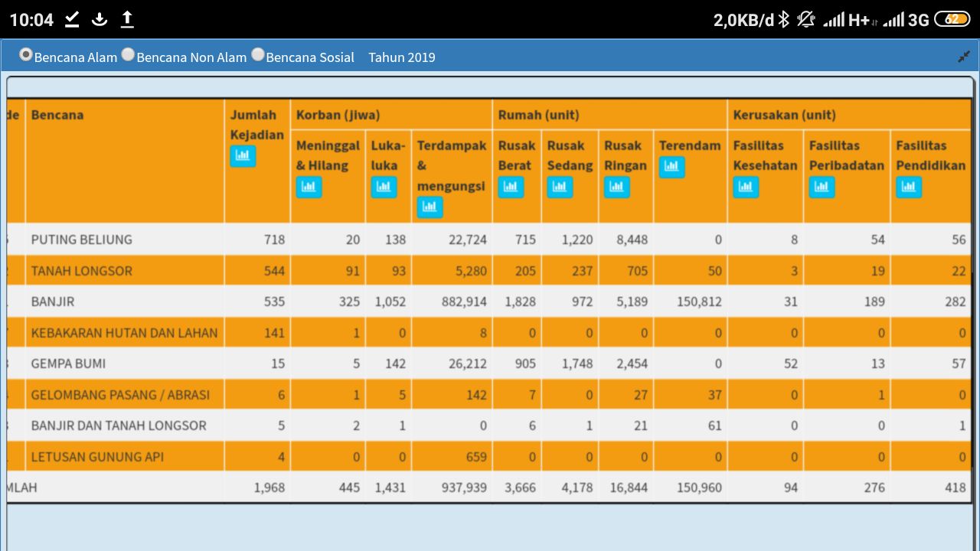Viewport: 980px width, 551px height.
Task: Select Bencana Sosial radio button
Action: 258,55
